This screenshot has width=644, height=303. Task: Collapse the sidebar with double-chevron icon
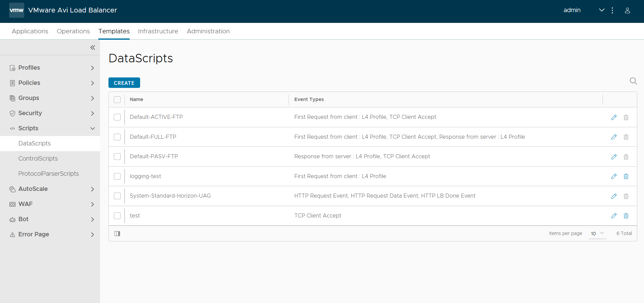click(x=93, y=47)
